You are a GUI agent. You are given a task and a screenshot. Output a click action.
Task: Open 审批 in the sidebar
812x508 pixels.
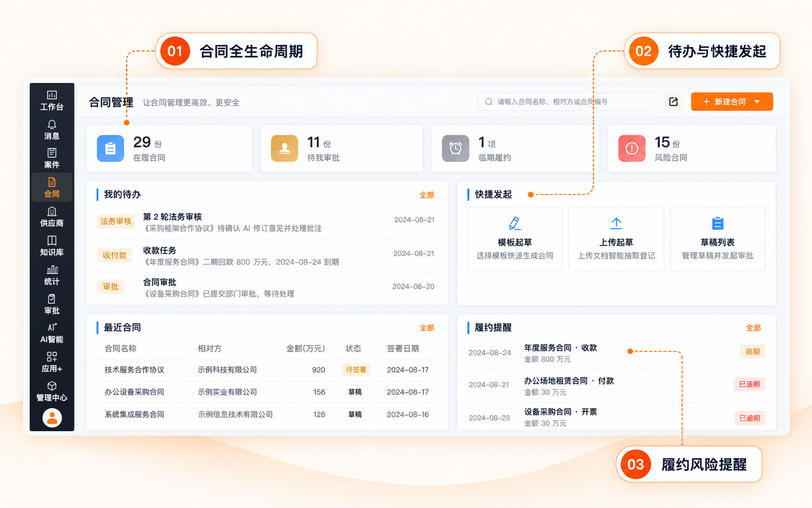(x=52, y=304)
